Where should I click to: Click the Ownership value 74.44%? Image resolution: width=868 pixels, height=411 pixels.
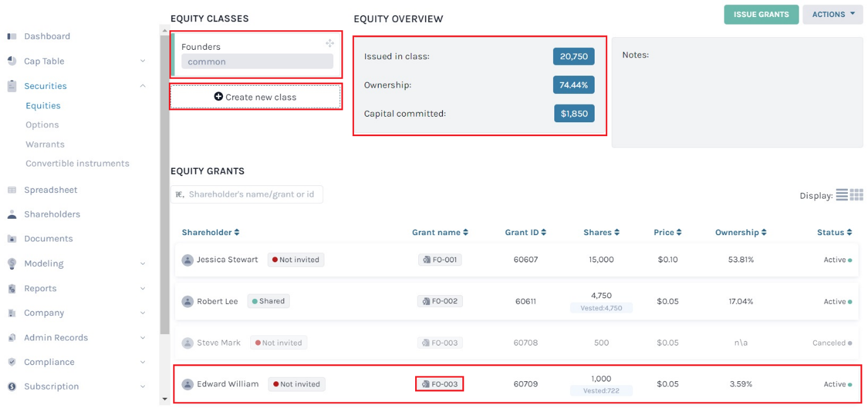574,84
